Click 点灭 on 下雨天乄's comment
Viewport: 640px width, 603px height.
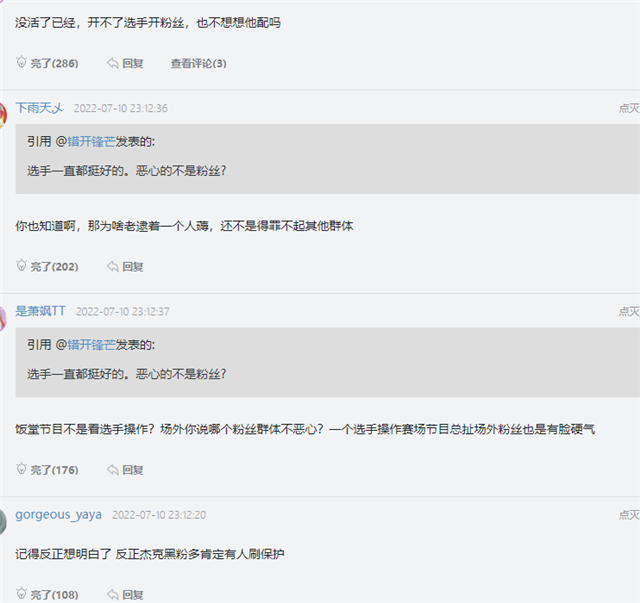(629, 108)
